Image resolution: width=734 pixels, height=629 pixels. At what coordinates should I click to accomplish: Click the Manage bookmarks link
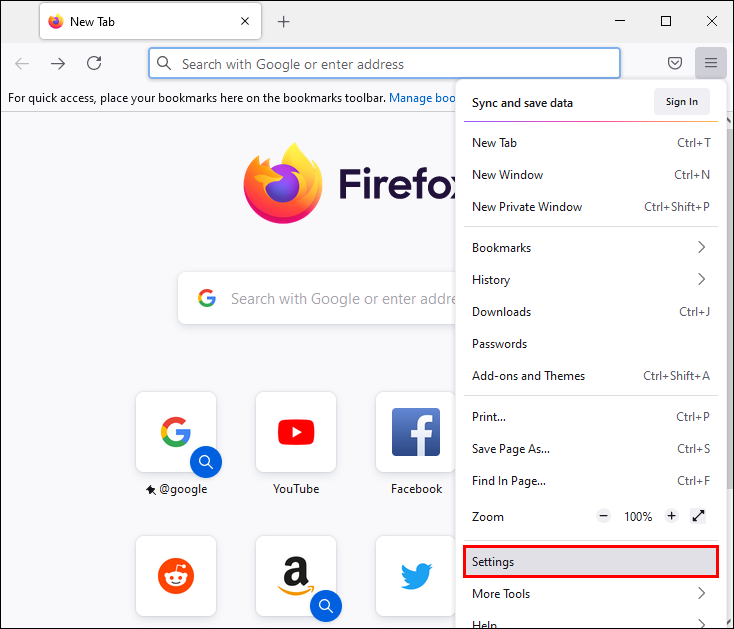pos(422,98)
